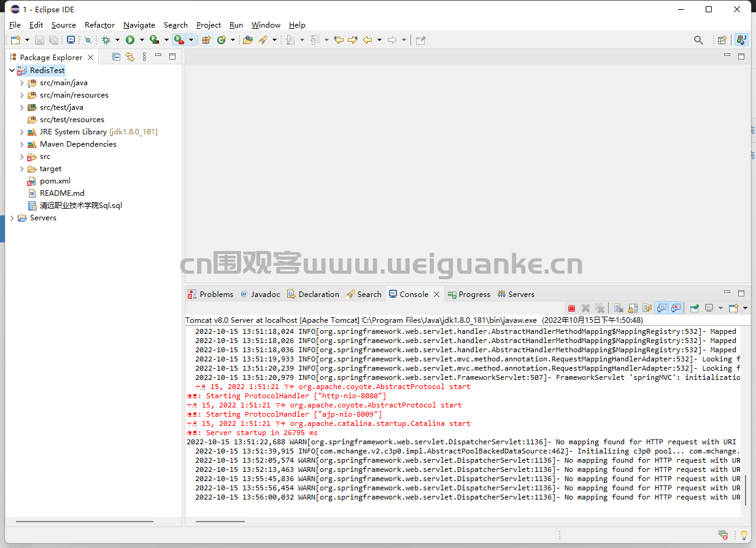Click the Search flashlight toolbar icon
The image size is (756, 548).
coord(263,40)
